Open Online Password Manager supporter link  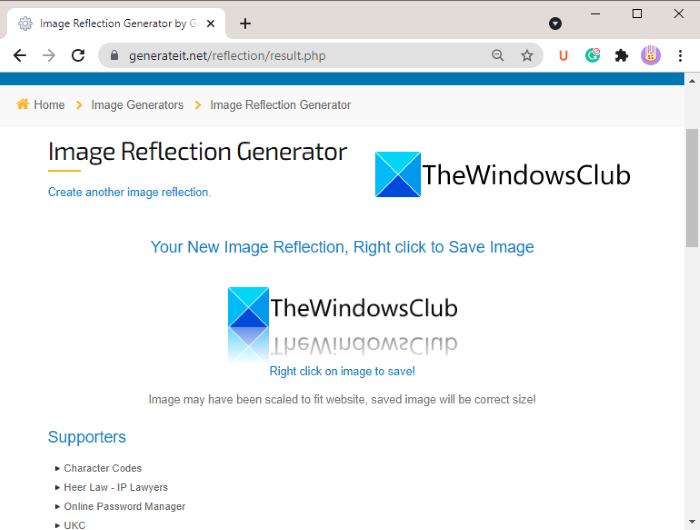pos(125,506)
